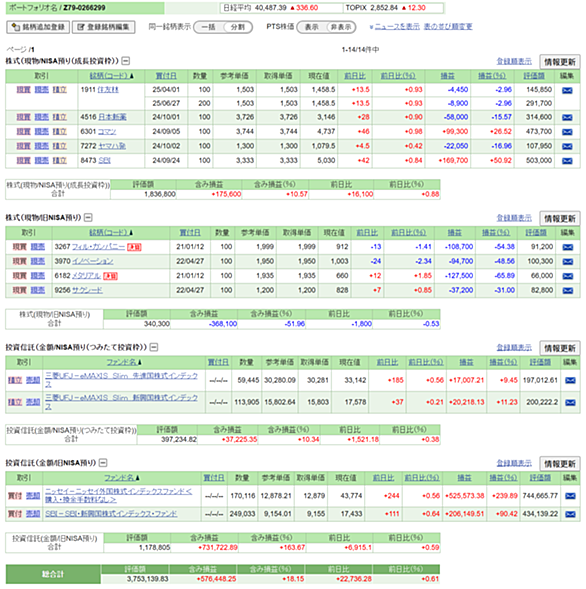Select 分割 for same-stock display
The width and height of the screenshot is (586, 589).
237,27
